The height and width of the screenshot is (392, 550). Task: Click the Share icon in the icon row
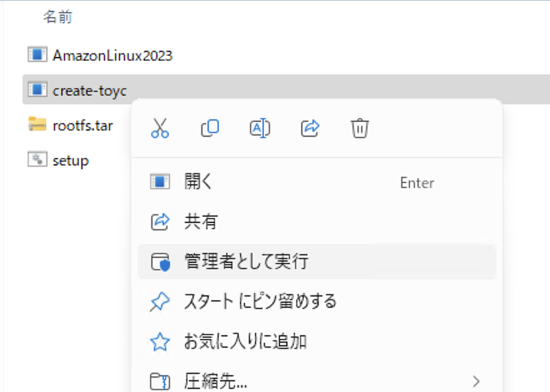pos(309,127)
